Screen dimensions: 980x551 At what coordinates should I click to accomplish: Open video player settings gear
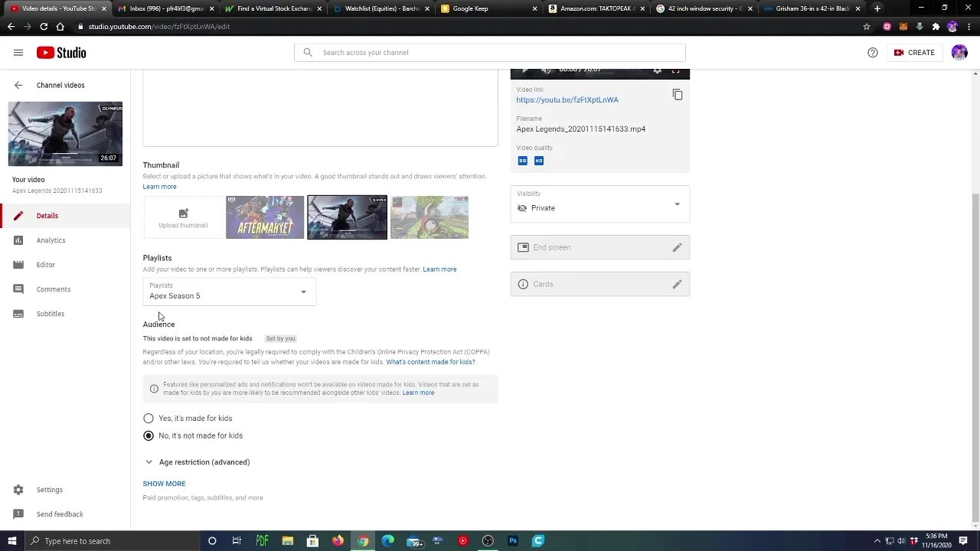pos(657,71)
